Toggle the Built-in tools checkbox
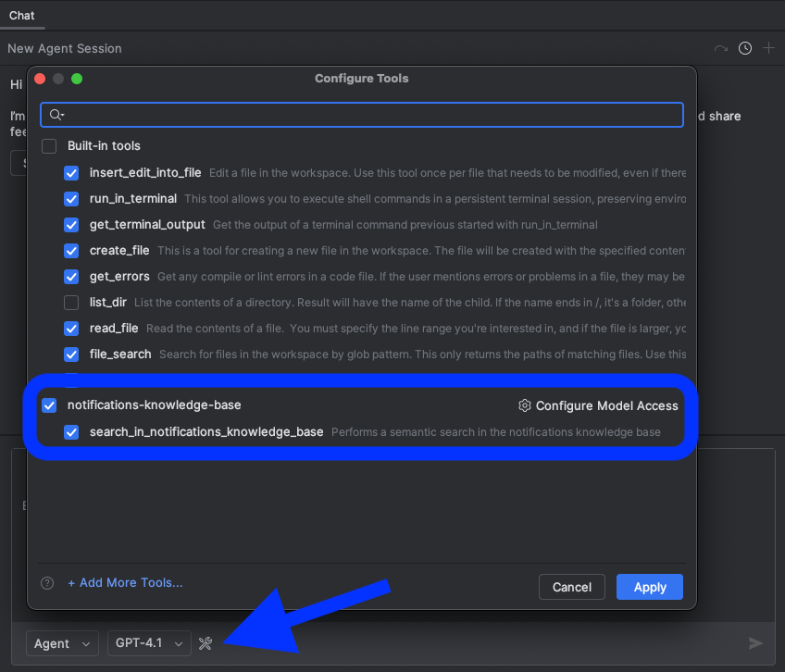Screen dimensions: 785x672 pos(49,145)
